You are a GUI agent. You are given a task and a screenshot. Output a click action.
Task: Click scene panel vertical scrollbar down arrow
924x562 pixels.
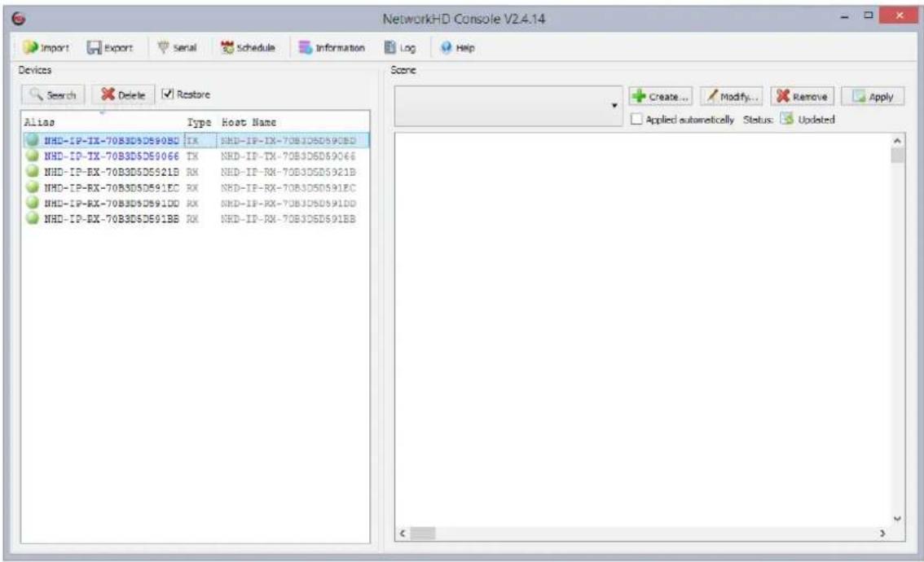point(897,519)
